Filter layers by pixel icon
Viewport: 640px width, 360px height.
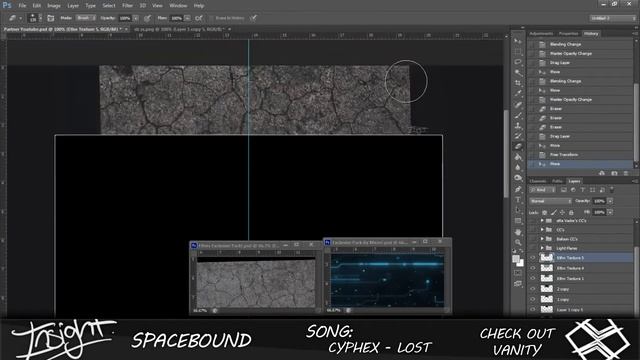564,190
